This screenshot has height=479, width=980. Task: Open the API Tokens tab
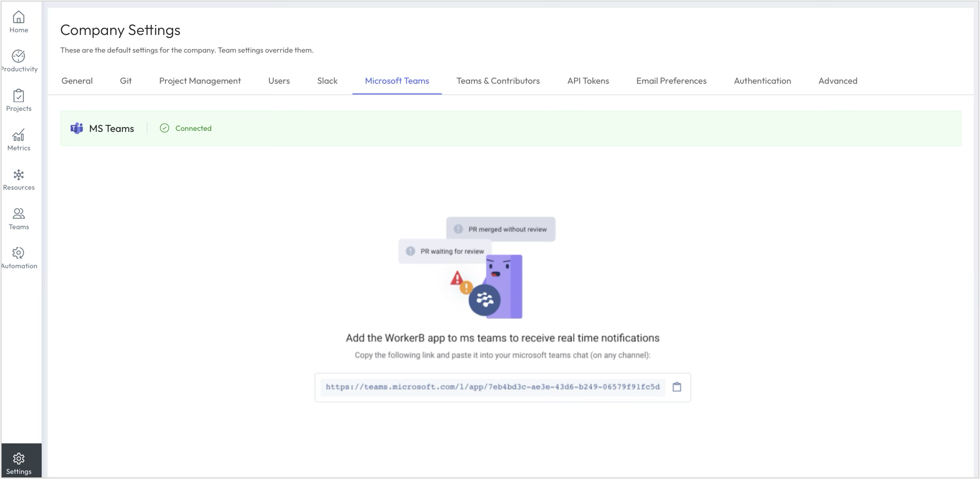point(588,81)
